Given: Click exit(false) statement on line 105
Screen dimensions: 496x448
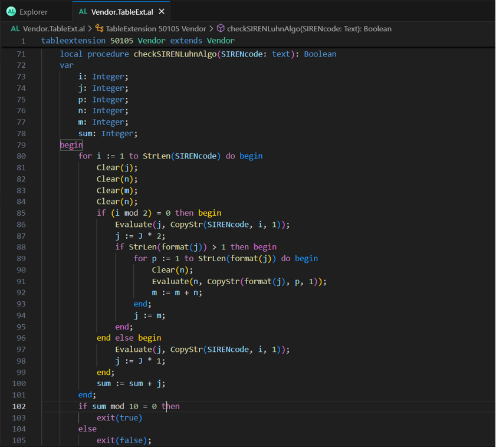Looking at the screenshot, I should [x=123, y=440].
